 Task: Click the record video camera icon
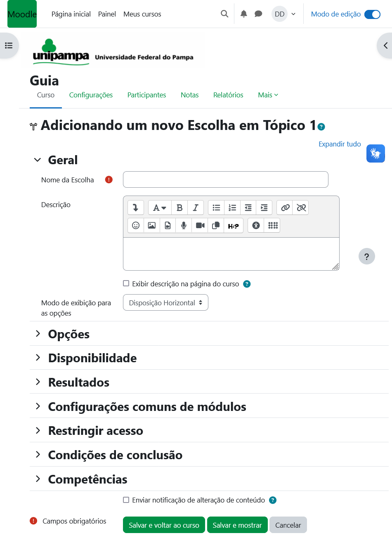point(200,226)
